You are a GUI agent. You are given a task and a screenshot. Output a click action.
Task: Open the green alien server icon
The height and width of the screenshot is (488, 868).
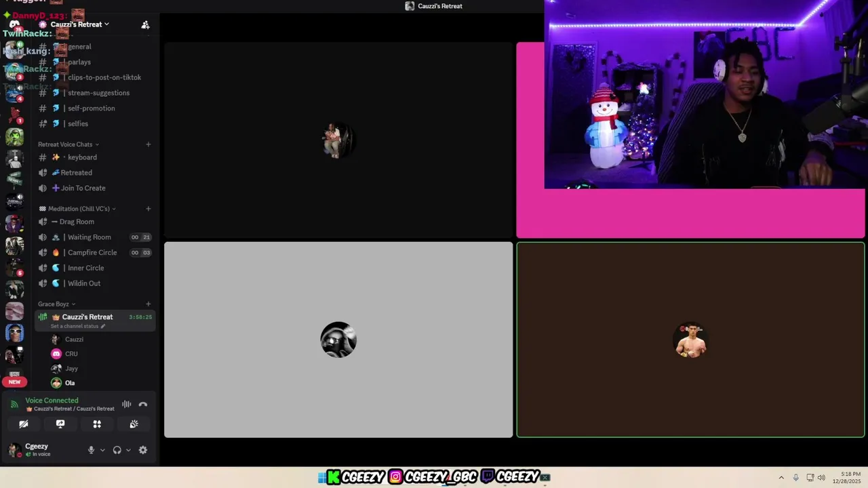coord(14,137)
